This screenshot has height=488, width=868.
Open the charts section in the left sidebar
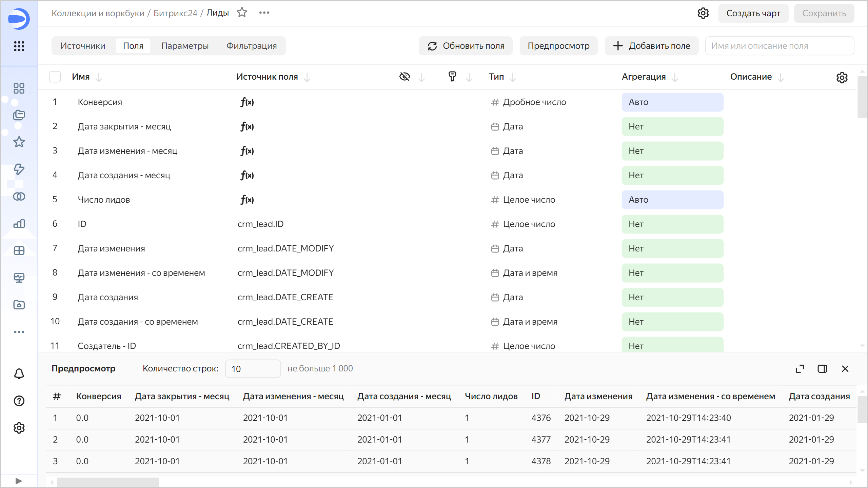19,224
